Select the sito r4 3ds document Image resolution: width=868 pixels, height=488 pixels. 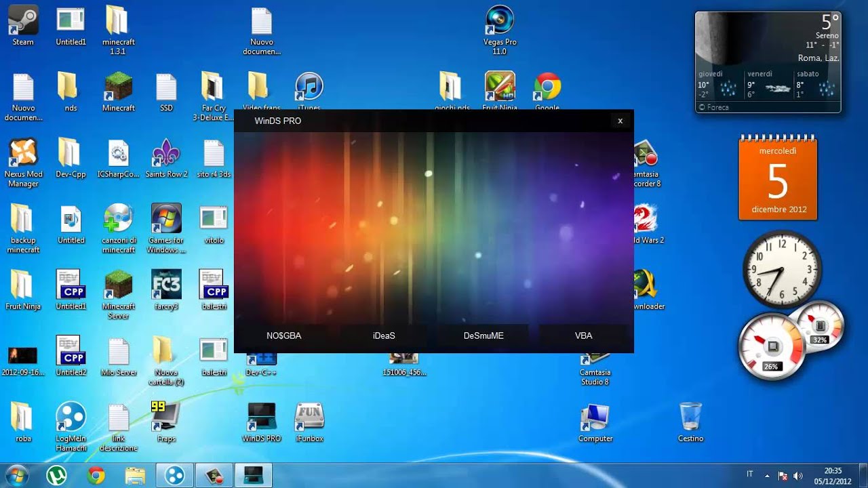pyautogui.click(x=214, y=159)
